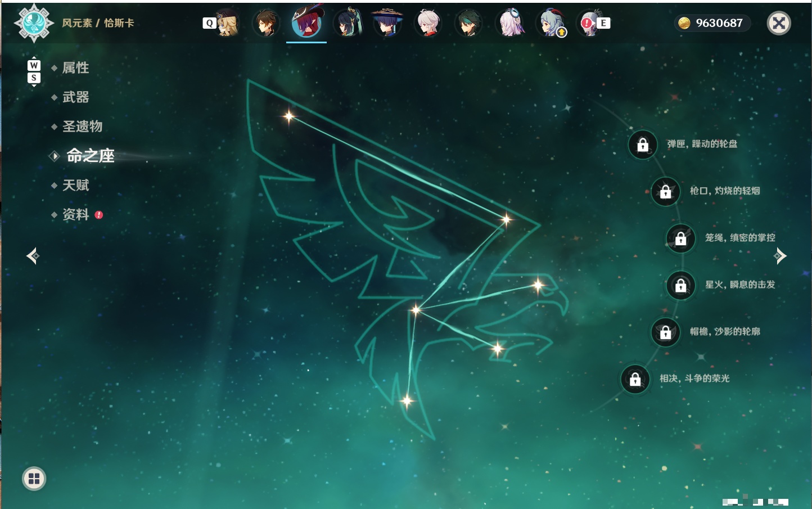Select the blonde character avatar beside Q key
Screen dimensions: 812x509
(x=227, y=23)
